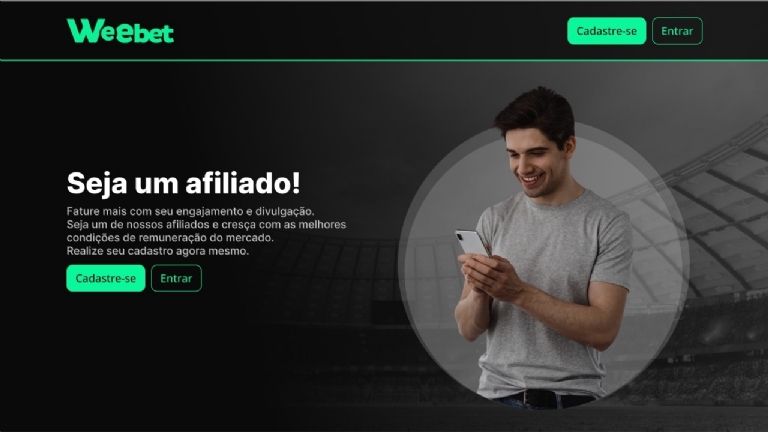Click Entrar button below the hero paragraph

pyautogui.click(x=176, y=278)
